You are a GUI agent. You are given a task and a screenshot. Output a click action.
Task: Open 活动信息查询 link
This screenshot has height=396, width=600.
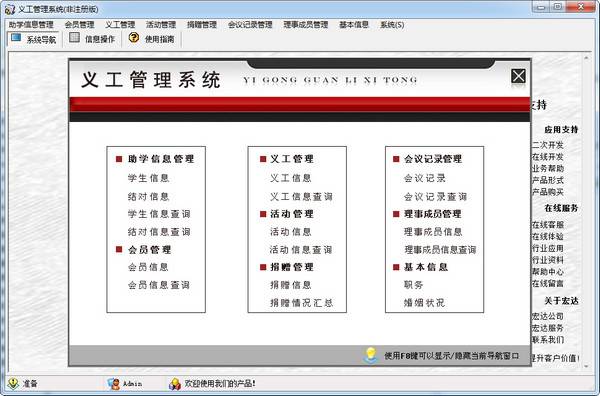tap(301, 249)
